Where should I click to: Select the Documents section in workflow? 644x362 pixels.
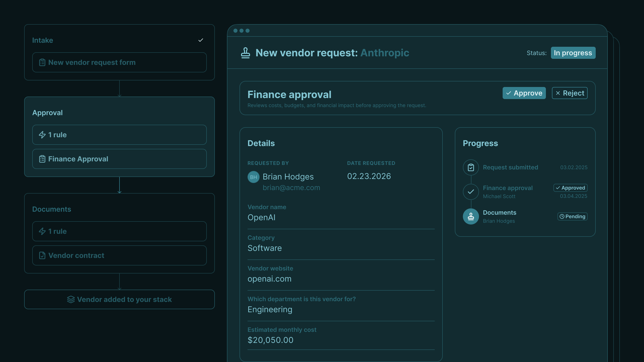52,209
